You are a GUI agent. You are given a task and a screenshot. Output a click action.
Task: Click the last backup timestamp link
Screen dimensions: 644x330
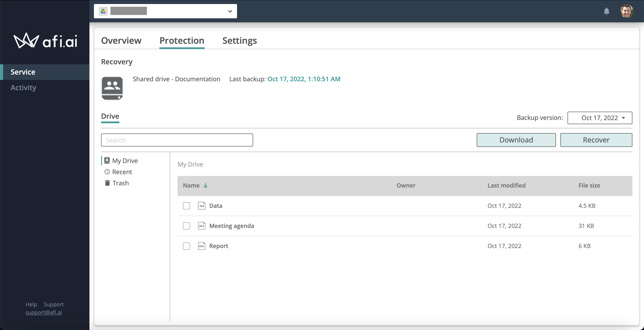[304, 79]
